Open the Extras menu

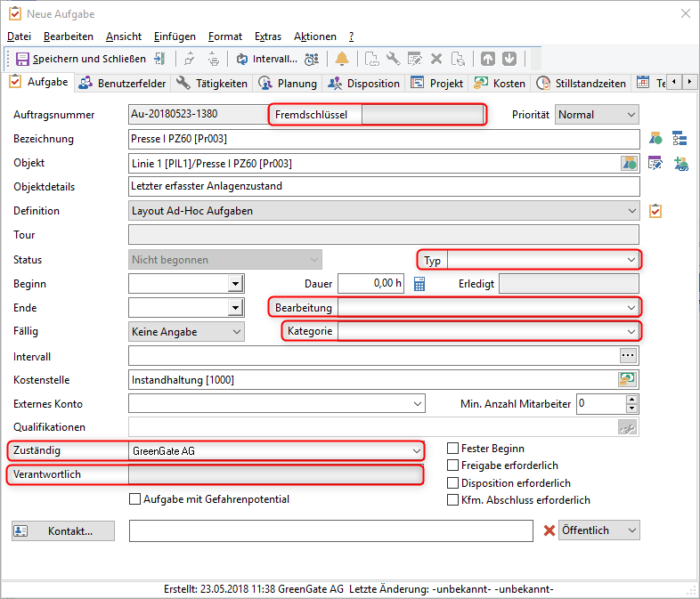click(x=268, y=36)
